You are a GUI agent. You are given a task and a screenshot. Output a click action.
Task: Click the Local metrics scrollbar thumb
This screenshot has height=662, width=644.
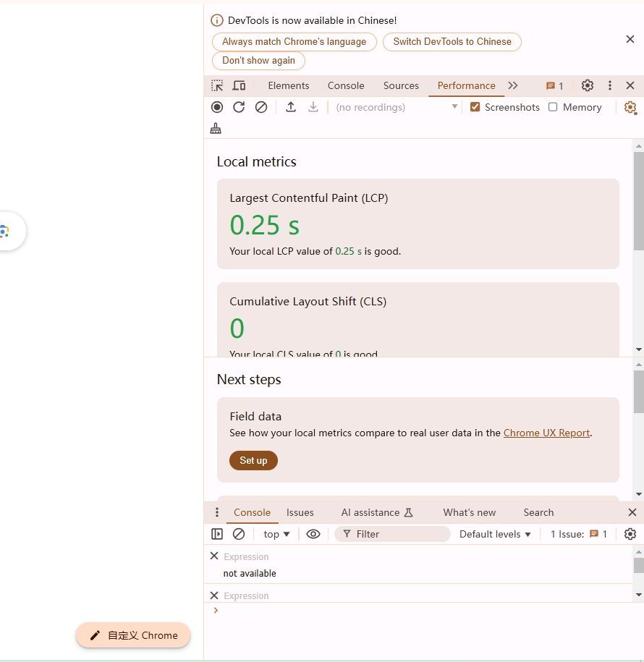coord(638,201)
